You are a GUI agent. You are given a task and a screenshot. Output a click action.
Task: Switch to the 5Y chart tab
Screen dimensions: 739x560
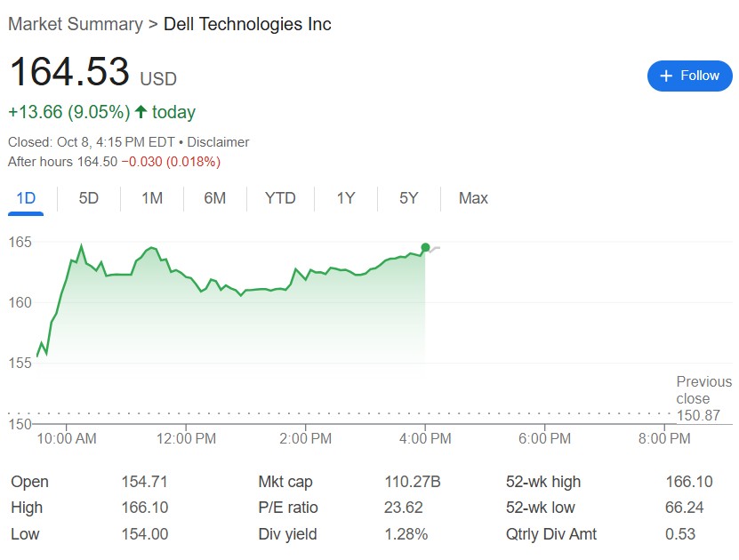(x=409, y=198)
